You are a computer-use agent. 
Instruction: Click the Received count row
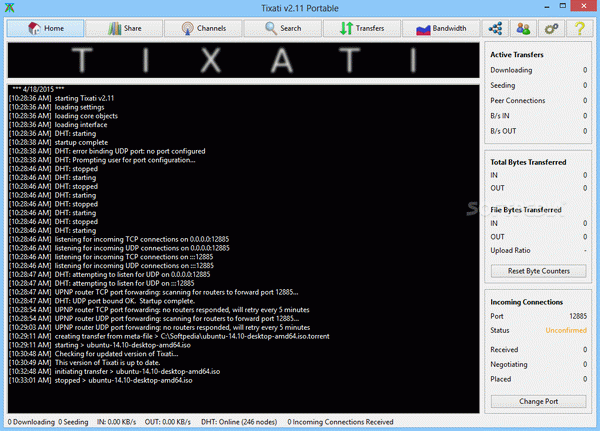(538, 349)
